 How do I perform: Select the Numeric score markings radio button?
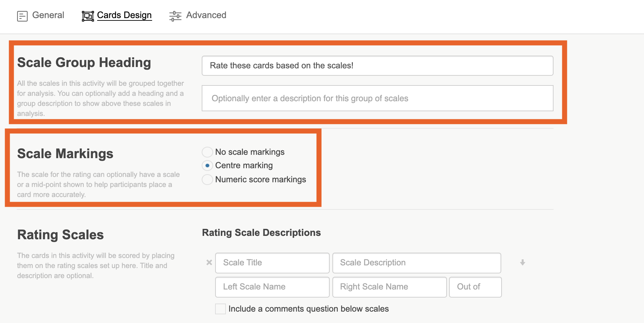(x=207, y=180)
